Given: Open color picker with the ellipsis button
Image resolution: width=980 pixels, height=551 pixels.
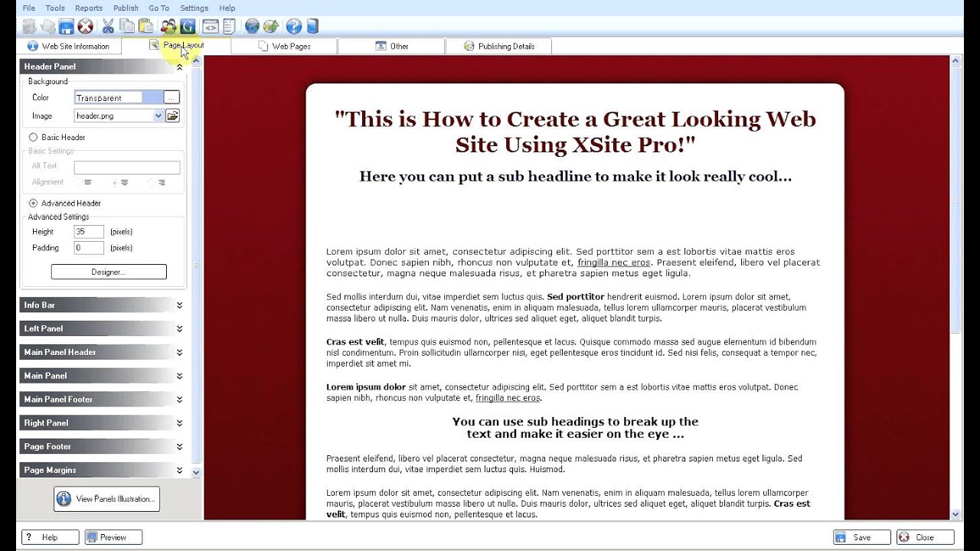Looking at the screenshot, I should [171, 97].
